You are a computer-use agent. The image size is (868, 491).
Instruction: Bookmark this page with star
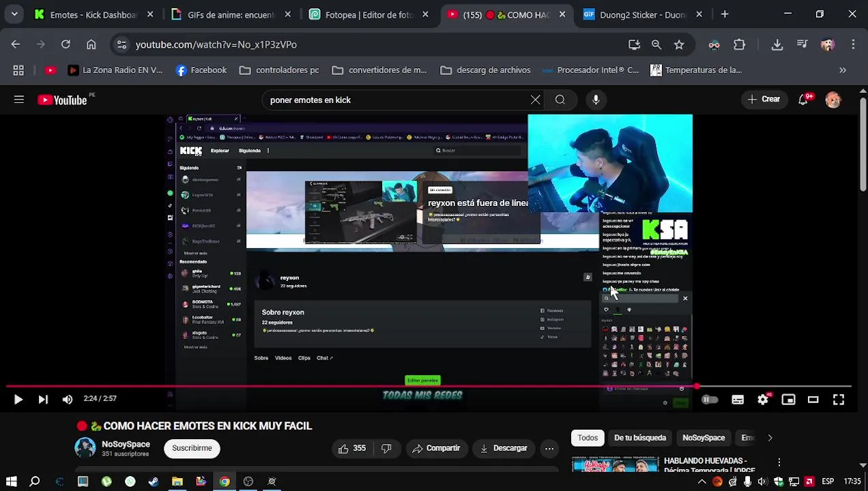tap(679, 44)
